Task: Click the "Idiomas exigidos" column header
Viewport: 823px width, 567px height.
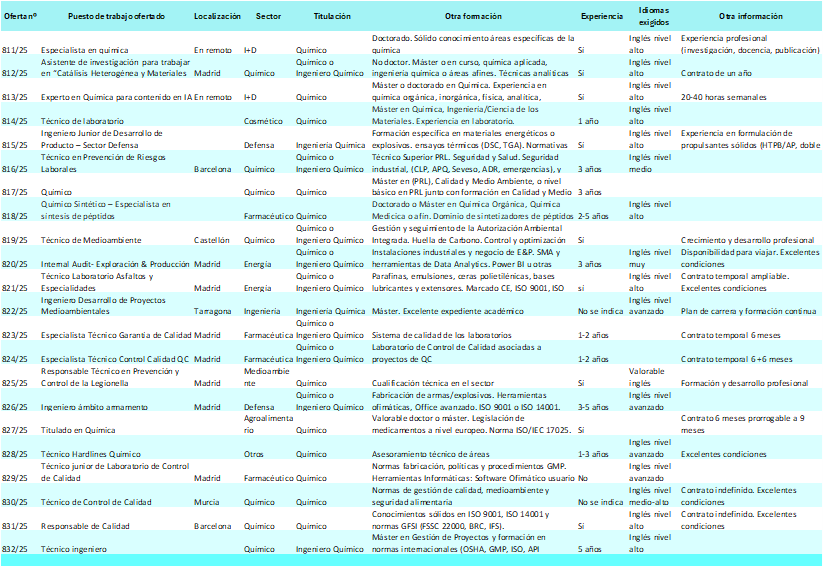Action: [648, 17]
